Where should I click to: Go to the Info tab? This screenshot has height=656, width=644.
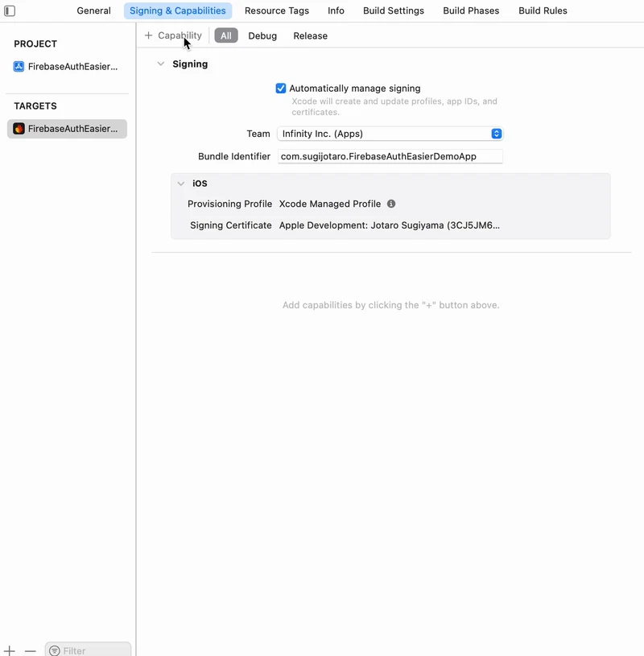point(336,11)
